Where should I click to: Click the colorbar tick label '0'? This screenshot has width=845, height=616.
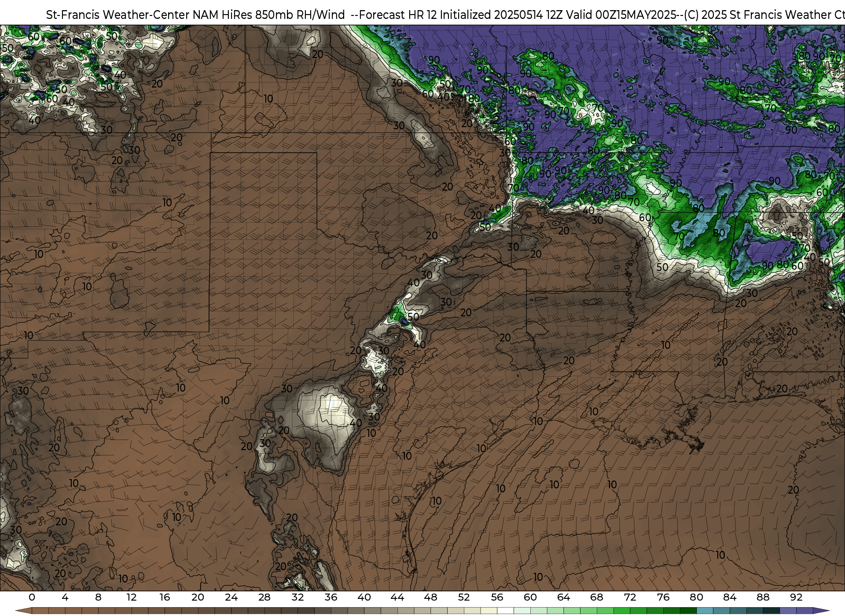(32, 597)
